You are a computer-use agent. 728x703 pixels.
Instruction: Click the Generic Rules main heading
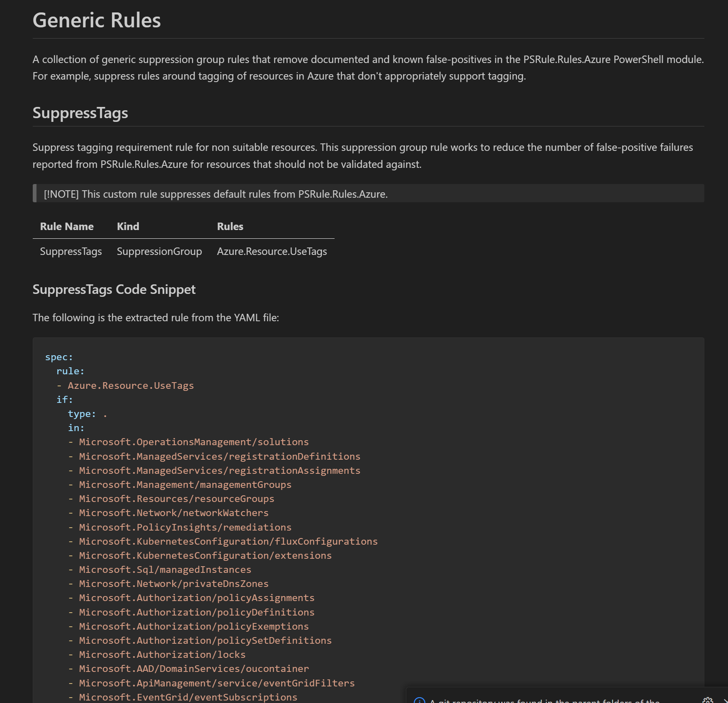[x=97, y=20]
